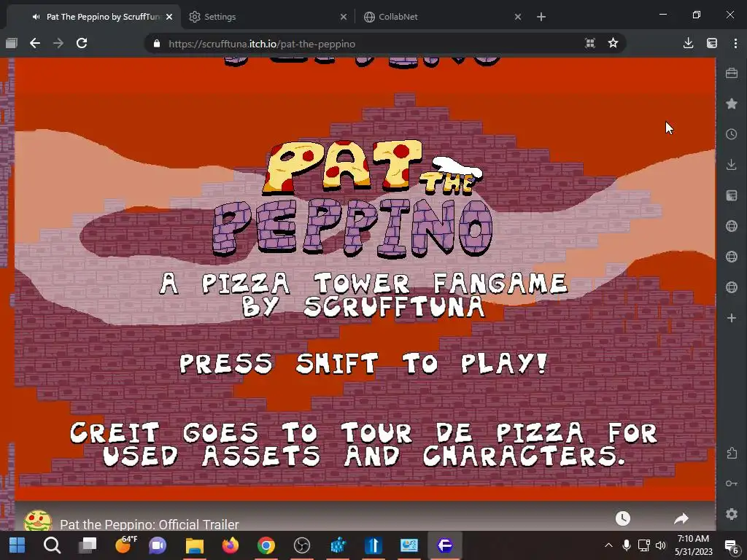Go forward to the next page
The width and height of the screenshot is (747, 560).
[58, 43]
